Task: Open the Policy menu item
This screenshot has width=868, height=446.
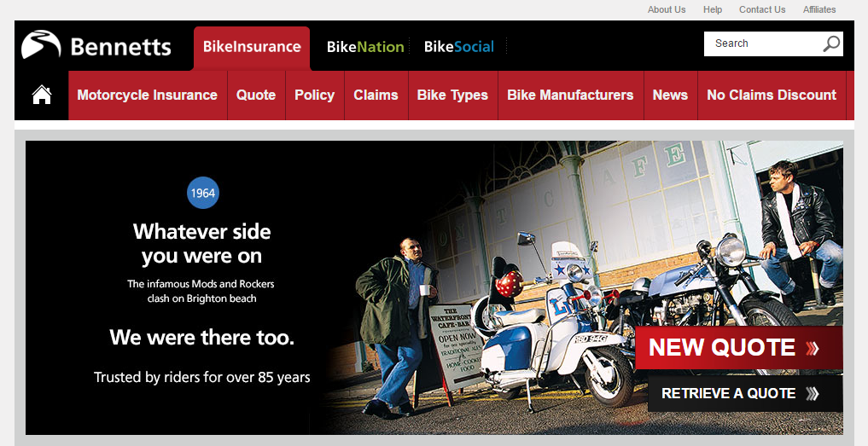Action: tap(314, 96)
